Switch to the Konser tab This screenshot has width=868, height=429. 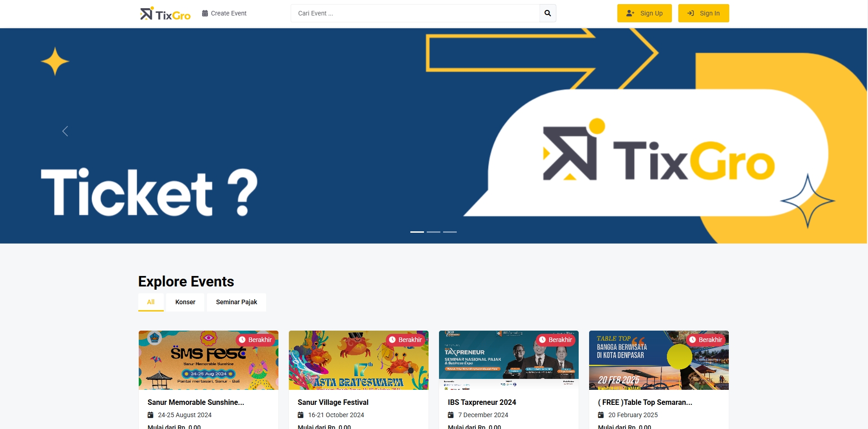click(x=185, y=302)
